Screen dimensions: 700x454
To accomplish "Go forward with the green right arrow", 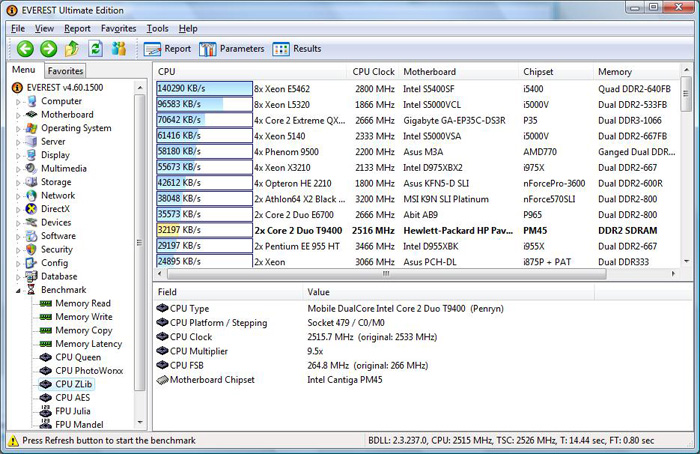I will [49, 49].
